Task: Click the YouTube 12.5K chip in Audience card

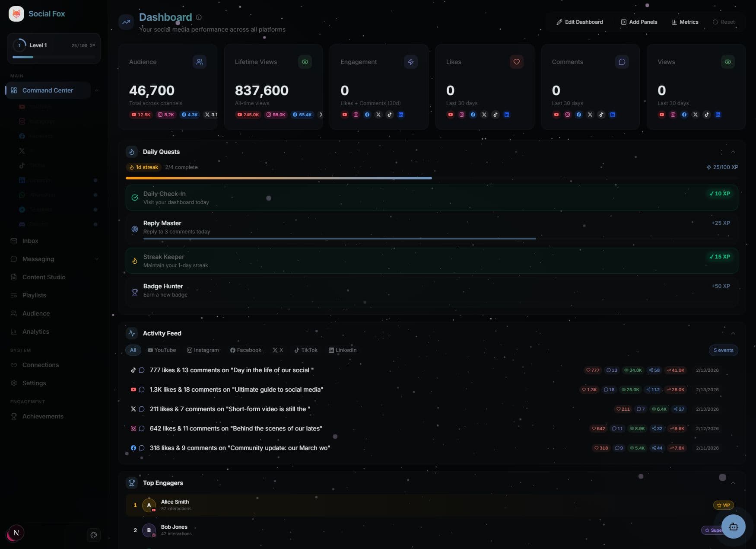Action: point(141,115)
